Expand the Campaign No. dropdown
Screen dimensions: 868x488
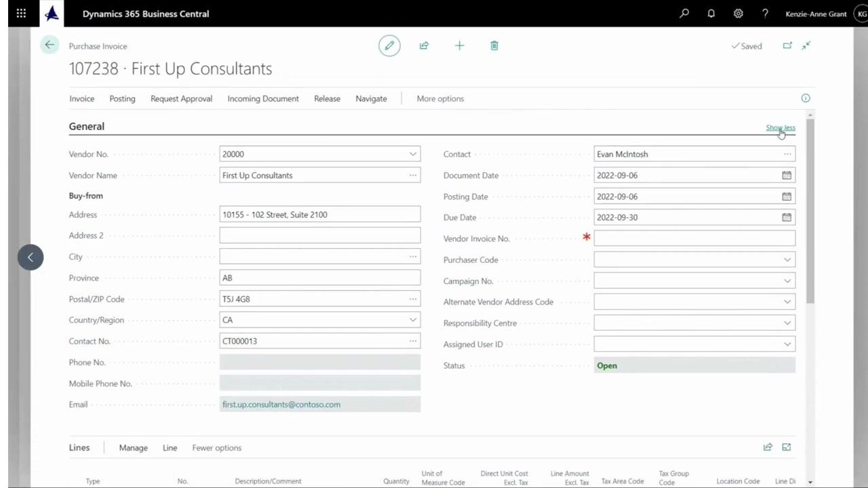[x=787, y=281]
